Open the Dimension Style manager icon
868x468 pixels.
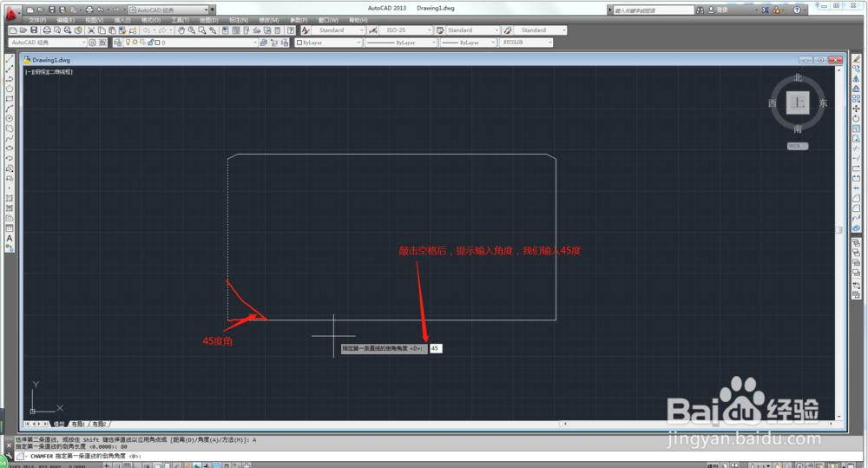coord(373,30)
